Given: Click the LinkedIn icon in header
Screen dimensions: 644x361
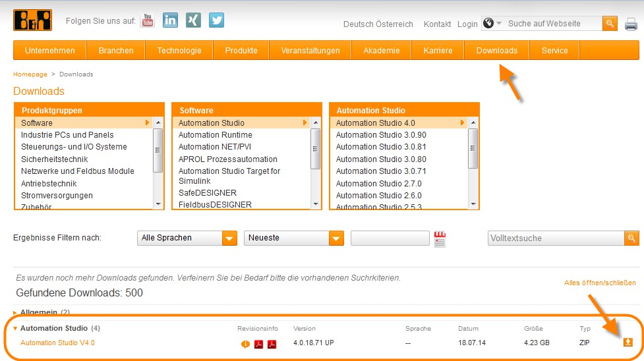Looking at the screenshot, I should click(170, 20).
